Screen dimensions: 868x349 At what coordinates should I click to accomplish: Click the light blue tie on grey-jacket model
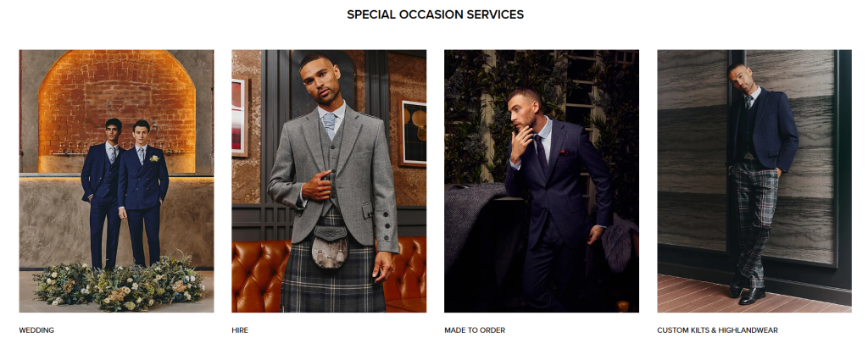point(329,123)
